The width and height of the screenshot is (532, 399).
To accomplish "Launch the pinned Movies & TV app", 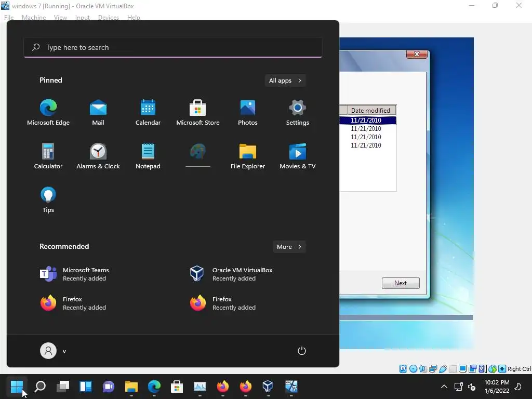I will click(298, 156).
